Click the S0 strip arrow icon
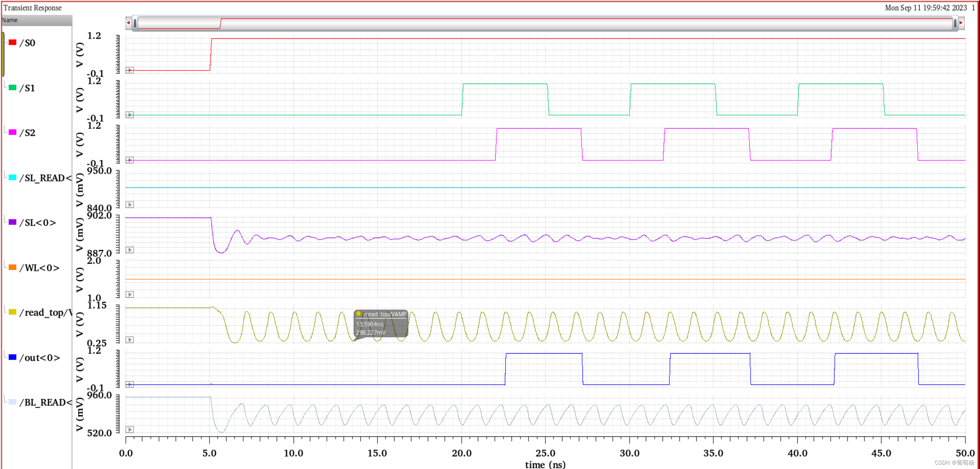This screenshot has height=469, width=980. (130, 70)
